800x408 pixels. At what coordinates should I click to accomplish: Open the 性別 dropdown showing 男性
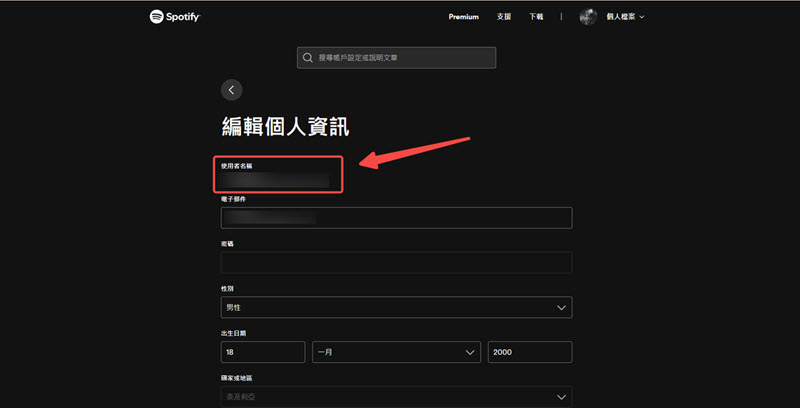(396, 307)
